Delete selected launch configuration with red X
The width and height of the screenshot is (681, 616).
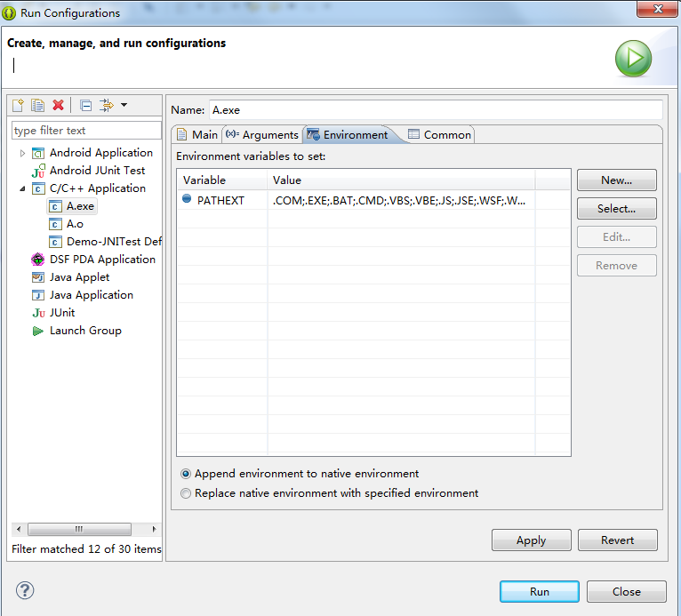[x=58, y=105]
